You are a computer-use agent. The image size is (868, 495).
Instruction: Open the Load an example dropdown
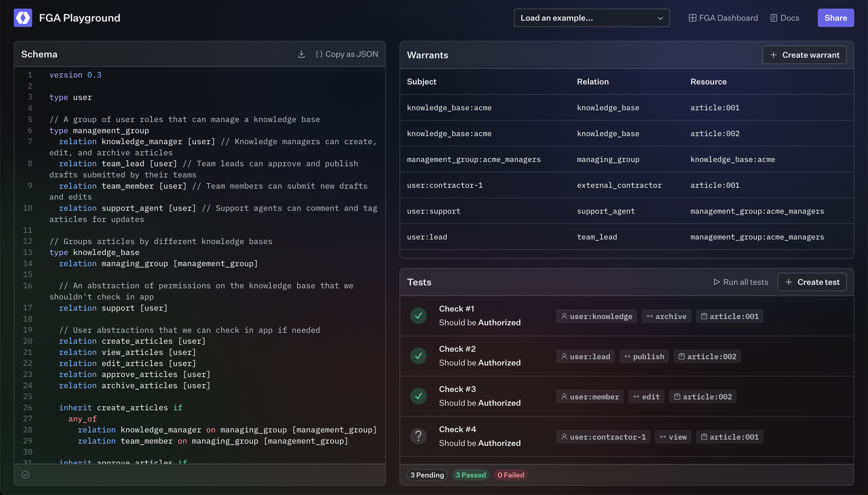591,18
